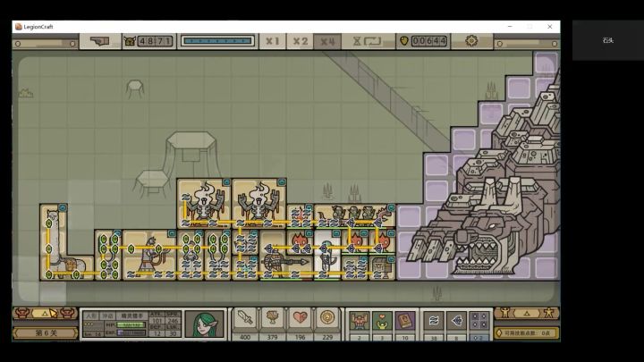
Task: Select the arrow rune tile icon
Action: click(457, 321)
